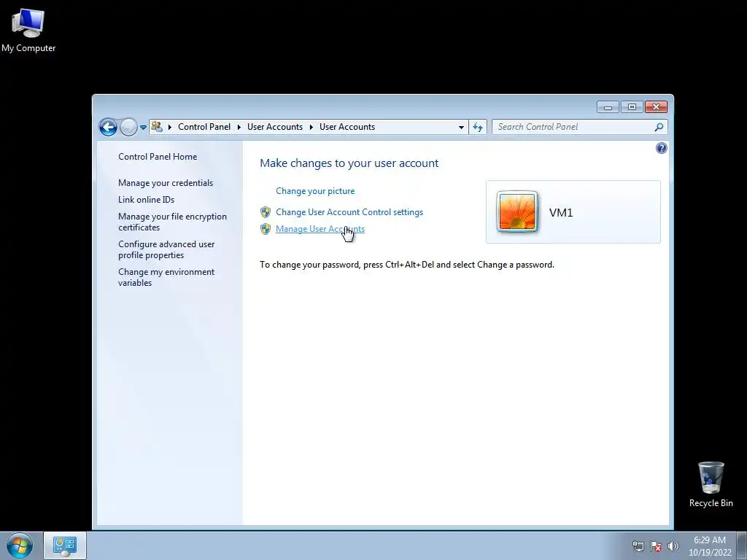The height and width of the screenshot is (560, 747).
Task: Open Help with the question mark icon
Action: [x=661, y=148]
